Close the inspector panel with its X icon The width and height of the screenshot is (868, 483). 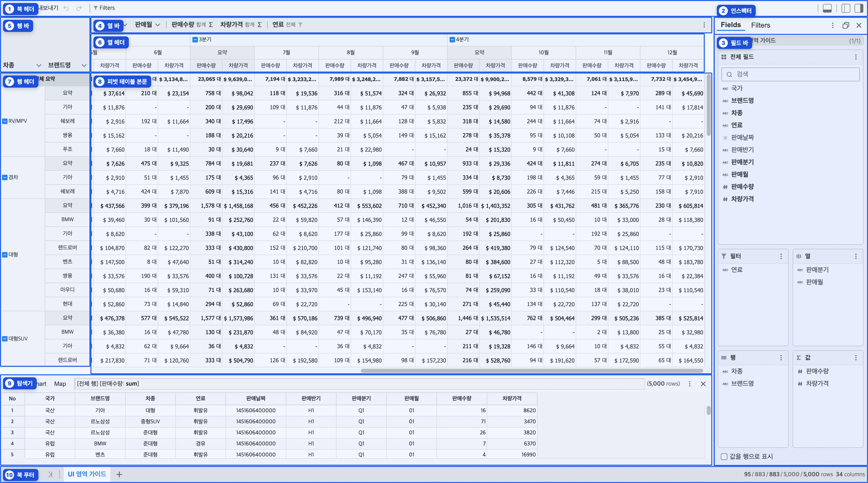[859, 25]
